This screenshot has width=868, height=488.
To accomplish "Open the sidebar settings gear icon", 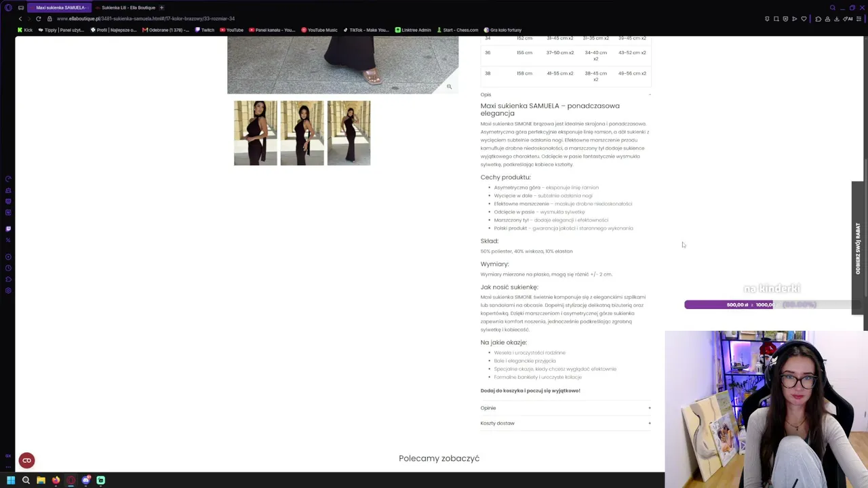I will 8,291.
